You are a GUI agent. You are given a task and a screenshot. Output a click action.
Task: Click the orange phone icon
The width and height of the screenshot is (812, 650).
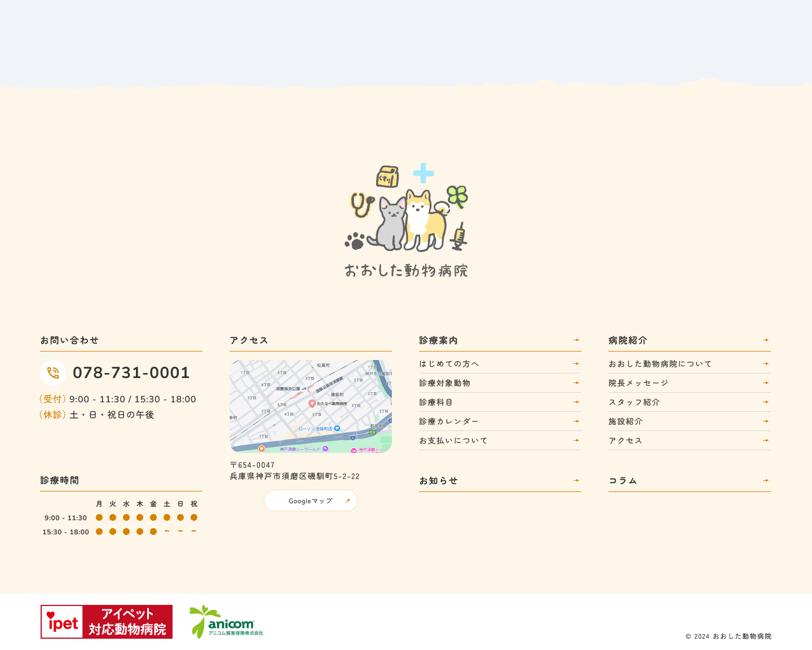pyautogui.click(x=53, y=373)
